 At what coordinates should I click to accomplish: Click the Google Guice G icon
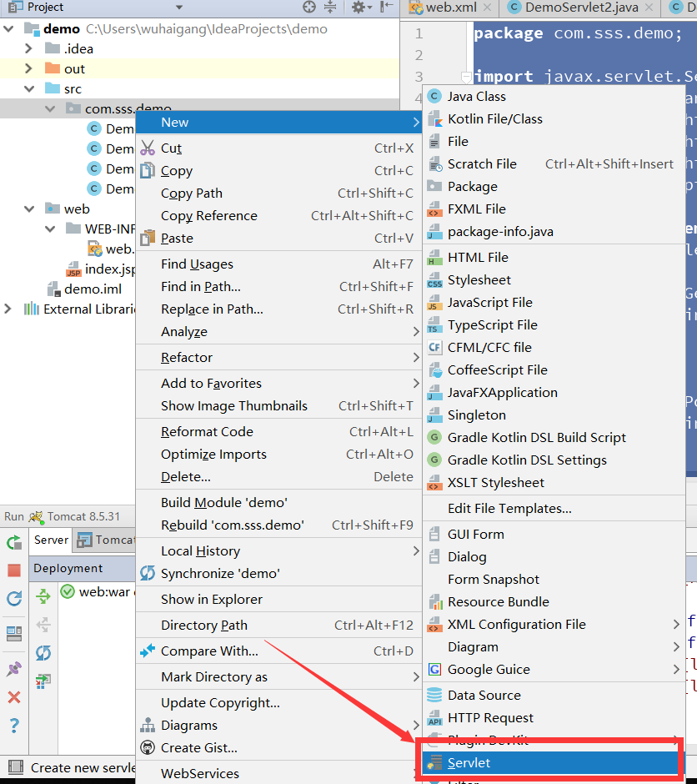click(x=434, y=669)
